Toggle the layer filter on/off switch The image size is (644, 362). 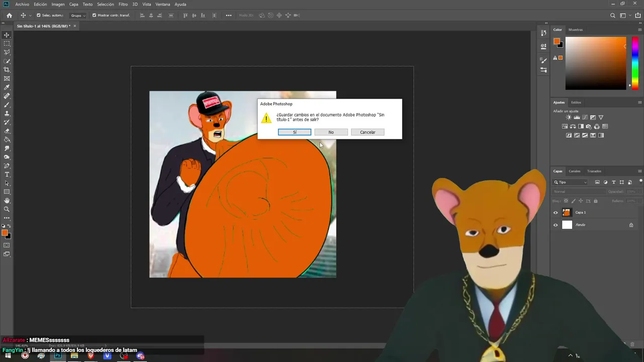[641, 181]
